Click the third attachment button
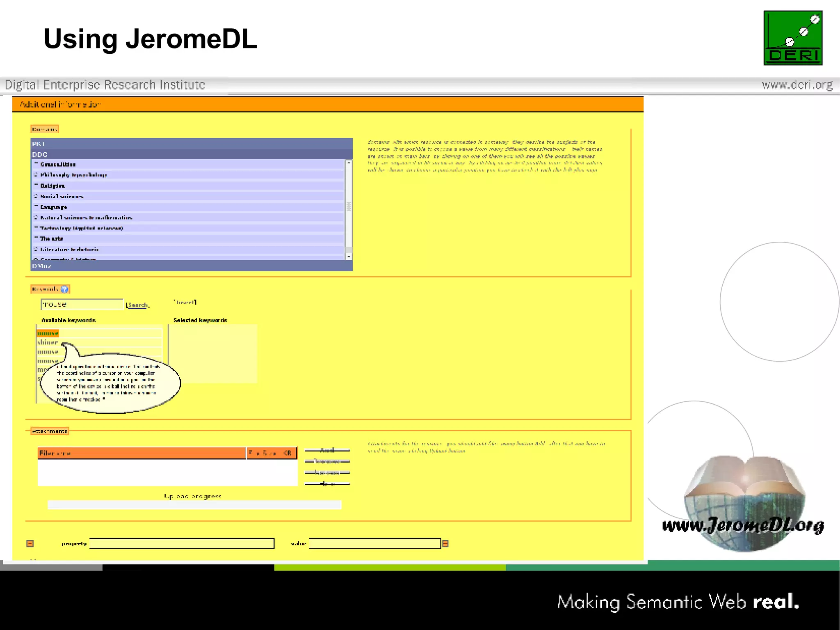The width and height of the screenshot is (840, 630). [x=327, y=472]
